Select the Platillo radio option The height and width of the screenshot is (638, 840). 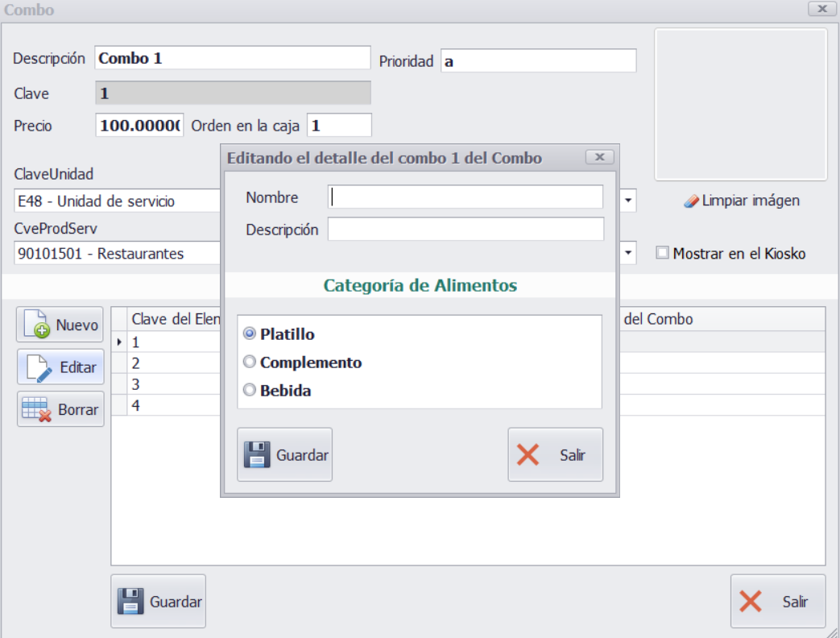[250, 333]
